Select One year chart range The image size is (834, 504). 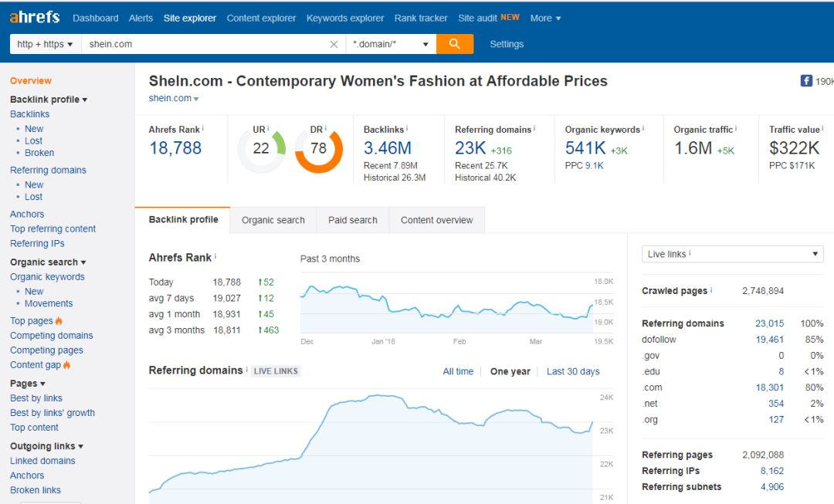pos(510,371)
